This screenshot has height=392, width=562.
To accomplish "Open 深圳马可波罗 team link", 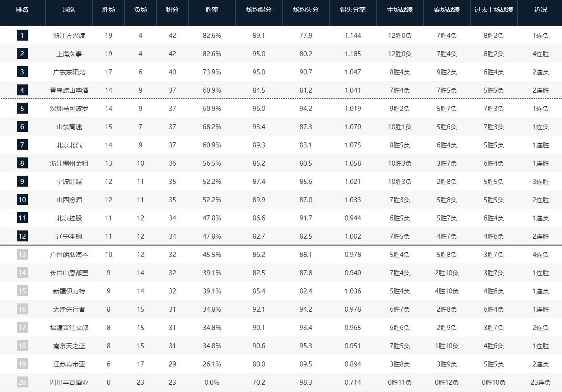I will pos(69,109).
